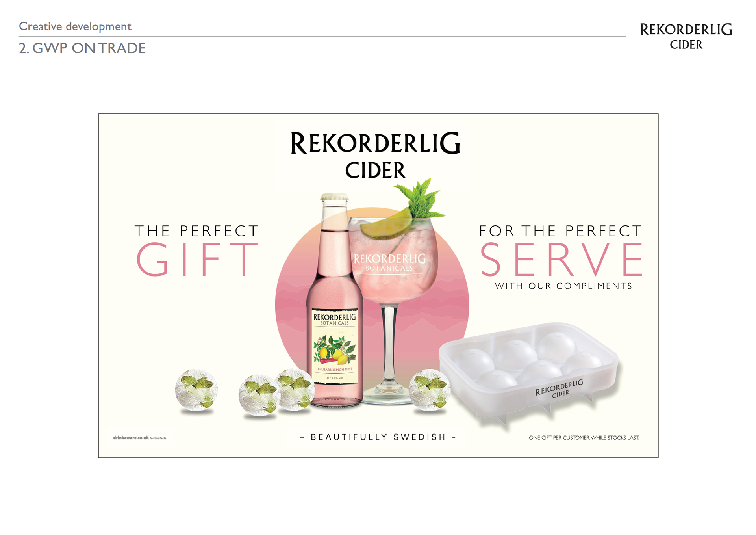Image resolution: width=756 pixels, height=535 pixels.
Task: Click the lime wedge in the glass
Action: [x=386, y=223]
